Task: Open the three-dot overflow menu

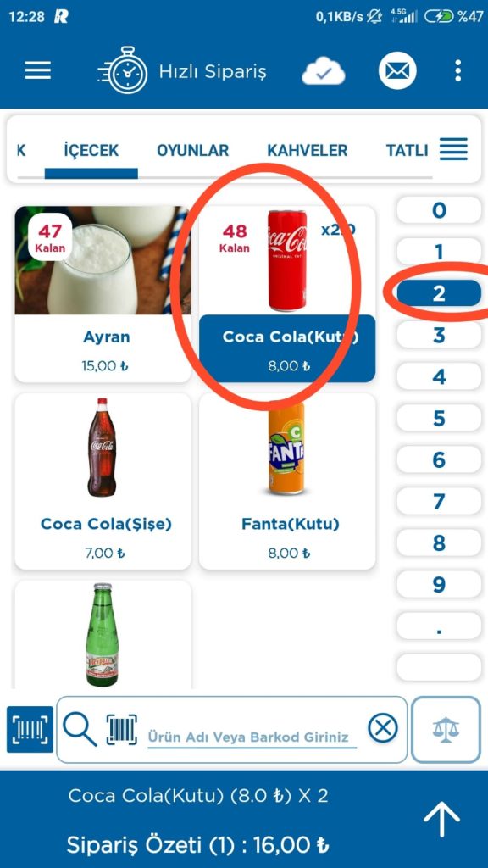Action: 457,71
